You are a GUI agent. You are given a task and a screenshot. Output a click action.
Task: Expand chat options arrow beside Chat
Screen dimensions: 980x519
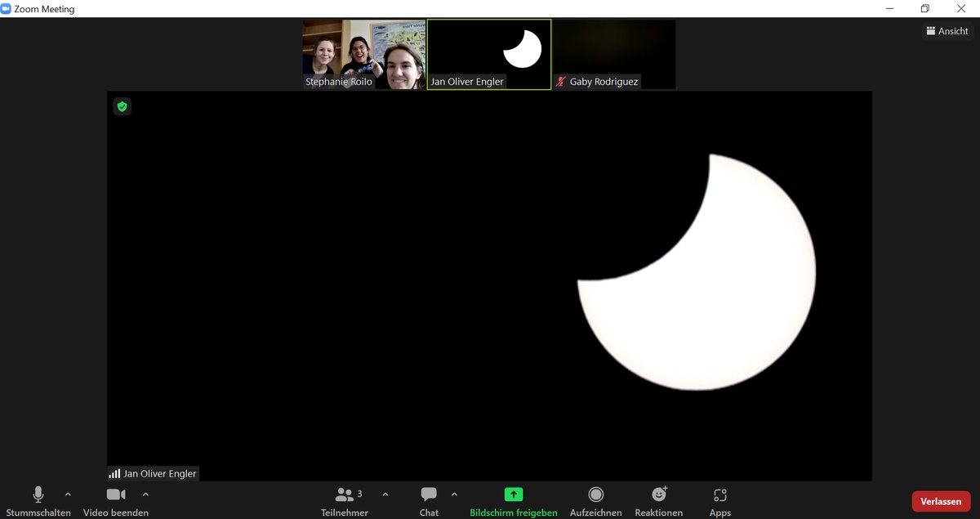454,494
